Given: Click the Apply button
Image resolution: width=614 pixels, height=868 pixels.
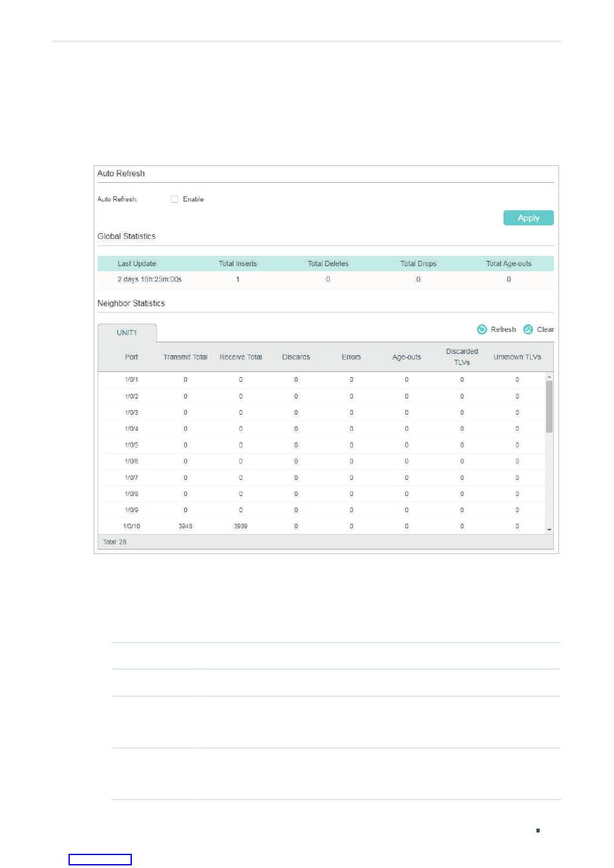Looking at the screenshot, I should pyautogui.click(x=528, y=218).
